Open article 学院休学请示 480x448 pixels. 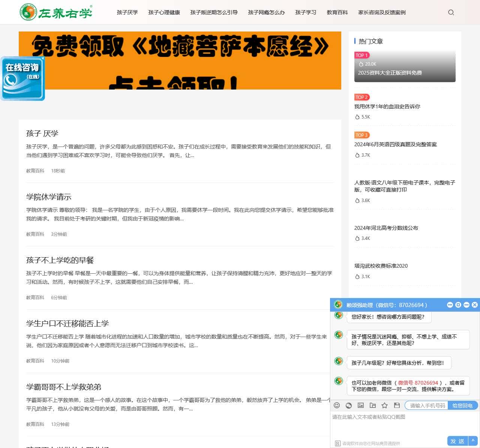49,197
